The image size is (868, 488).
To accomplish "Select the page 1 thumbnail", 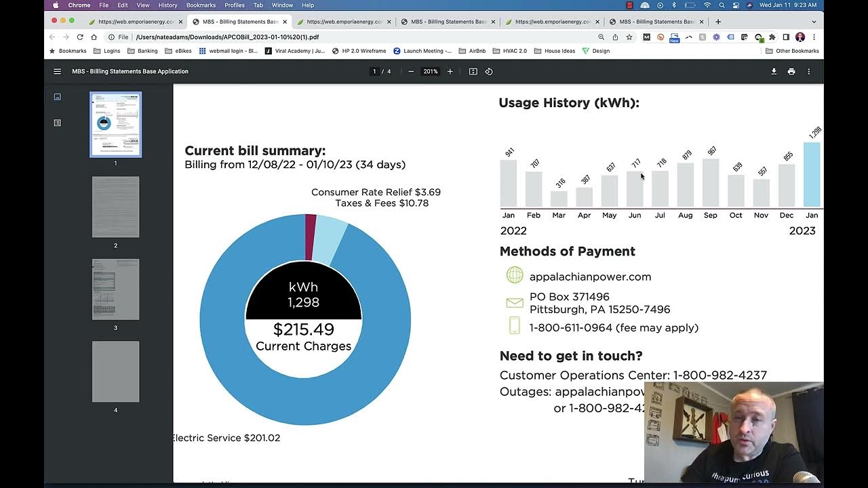I will [x=116, y=125].
